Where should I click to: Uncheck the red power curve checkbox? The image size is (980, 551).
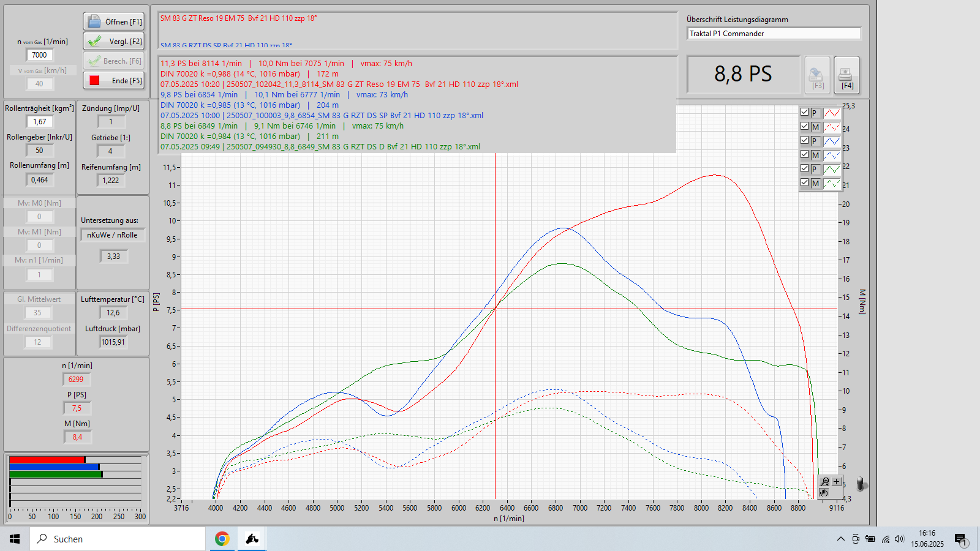pyautogui.click(x=804, y=112)
